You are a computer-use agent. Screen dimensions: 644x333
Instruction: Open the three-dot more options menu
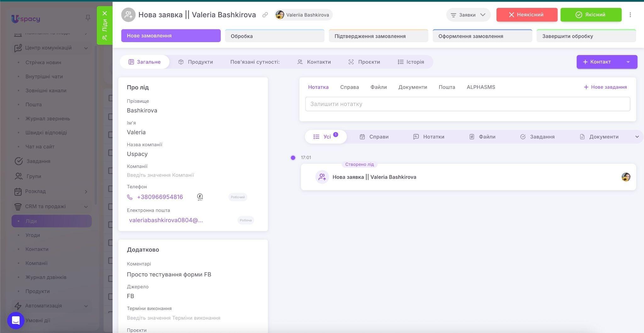tap(630, 15)
